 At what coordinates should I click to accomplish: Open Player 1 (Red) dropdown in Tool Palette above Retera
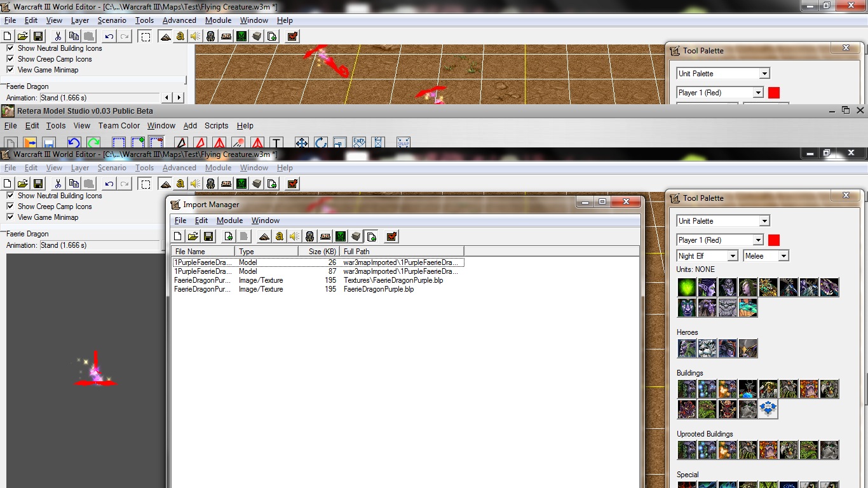tap(720, 93)
